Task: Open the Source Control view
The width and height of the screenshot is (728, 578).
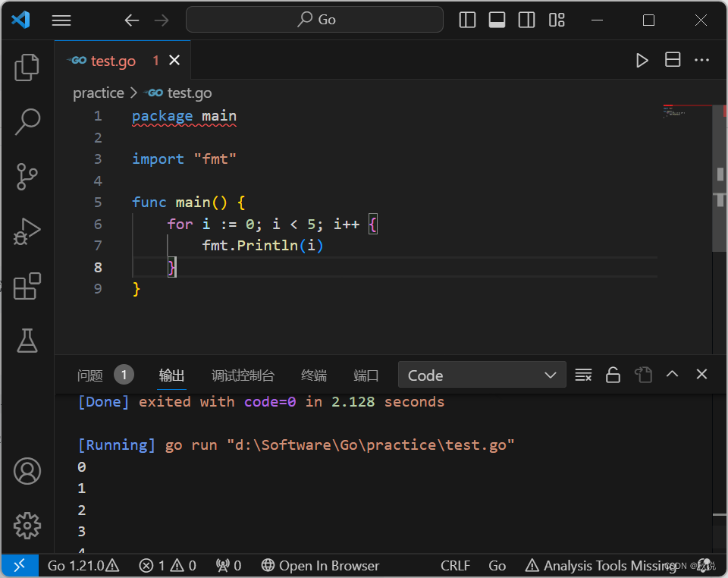Action: click(x=27, y=177)
